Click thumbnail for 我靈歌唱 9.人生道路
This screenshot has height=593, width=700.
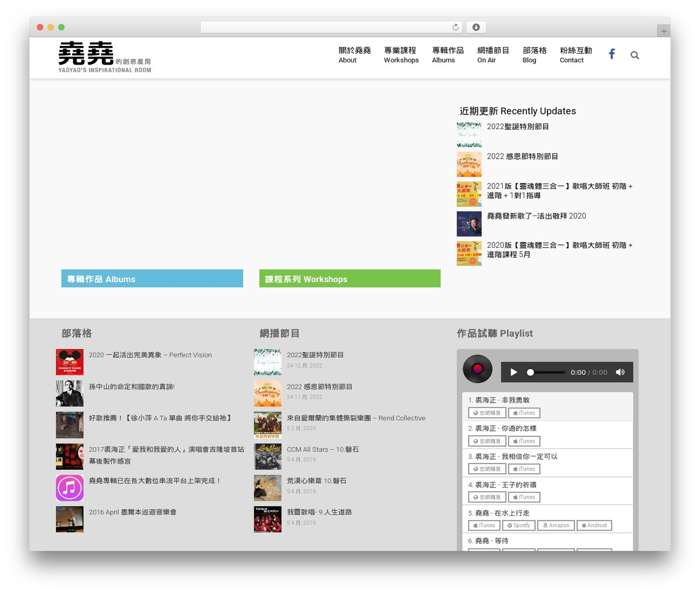click(267, 519)
